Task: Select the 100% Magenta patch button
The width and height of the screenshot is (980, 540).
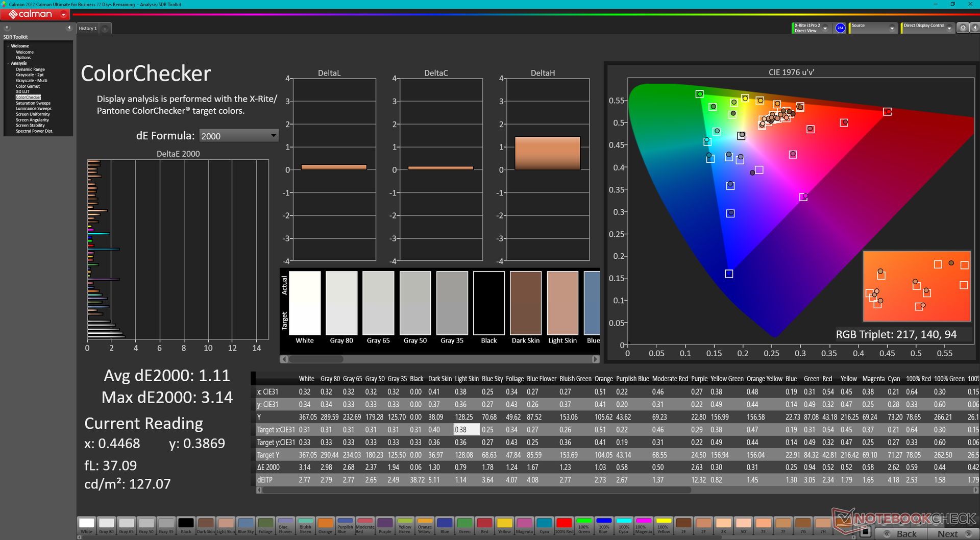Action: (644, 526)
